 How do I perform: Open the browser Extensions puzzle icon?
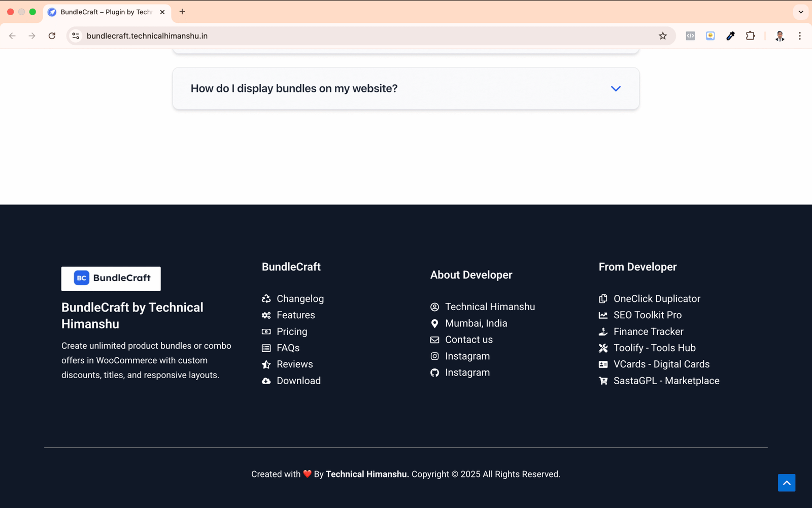click(750, 36)
